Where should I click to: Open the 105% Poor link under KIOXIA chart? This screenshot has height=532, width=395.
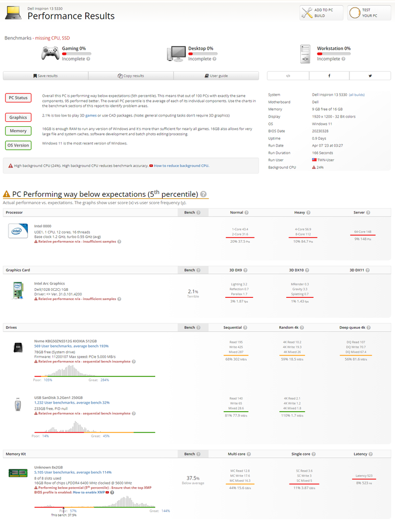click(48, 380)
